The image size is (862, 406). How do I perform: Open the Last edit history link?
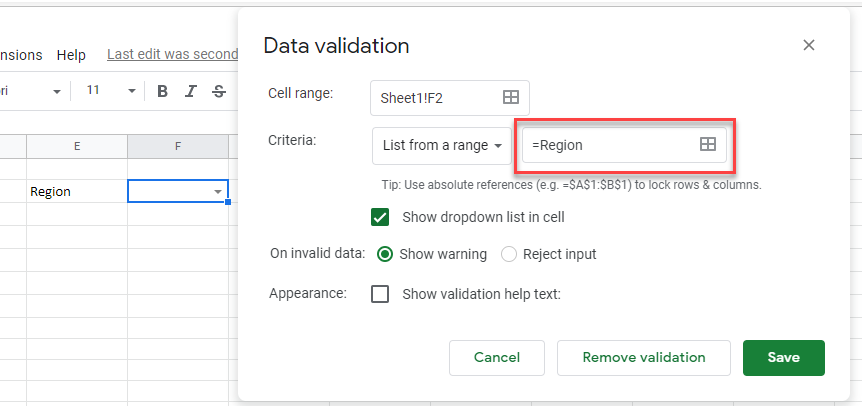172,55
